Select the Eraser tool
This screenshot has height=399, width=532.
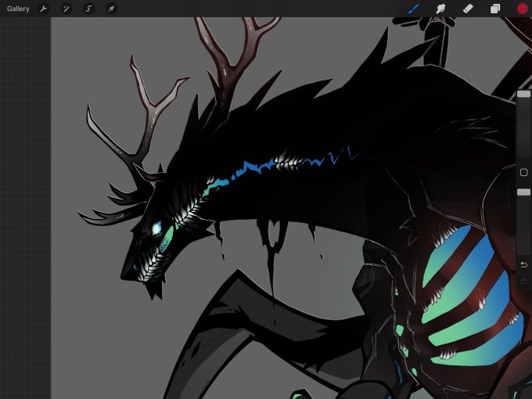coord(468,9)
